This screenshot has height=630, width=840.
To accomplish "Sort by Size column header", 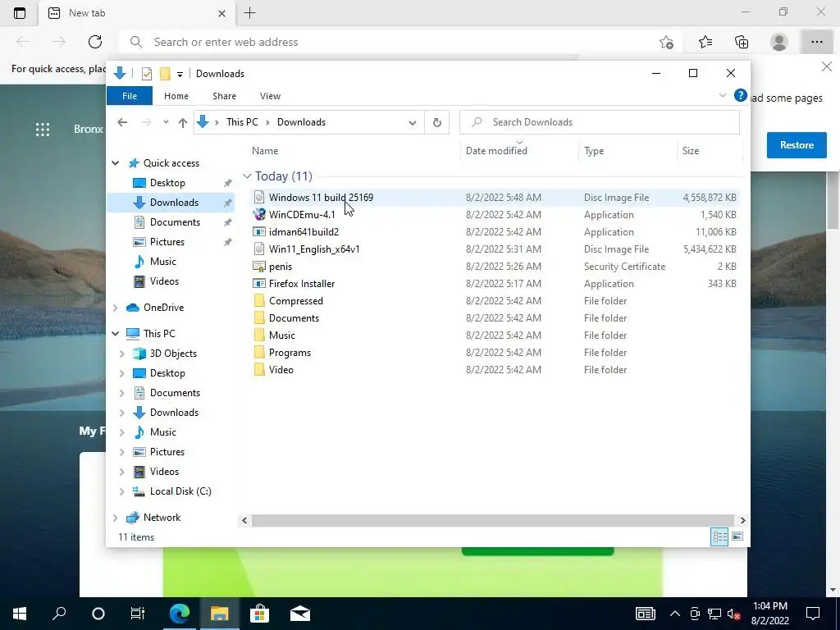I will (x=691, y=151).
